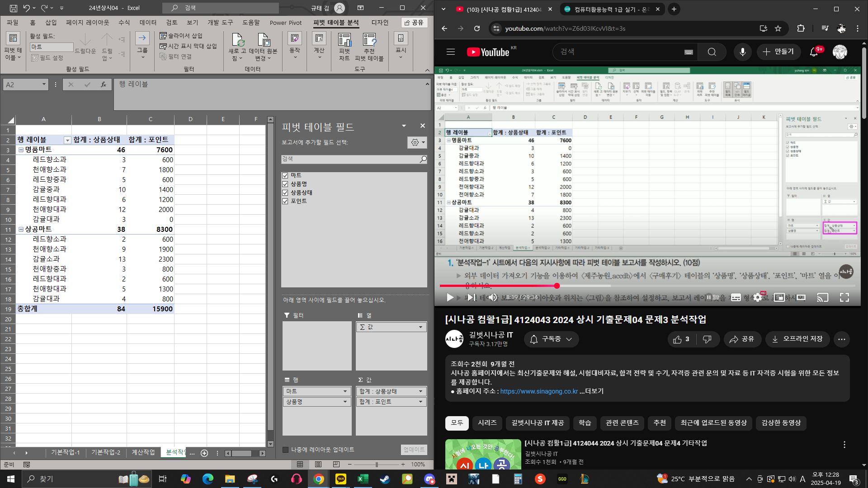The width and height of the screenshot is (868, 488).
Task: Click Insert Slicer in the Filter group
Action: tap(181, 36)
